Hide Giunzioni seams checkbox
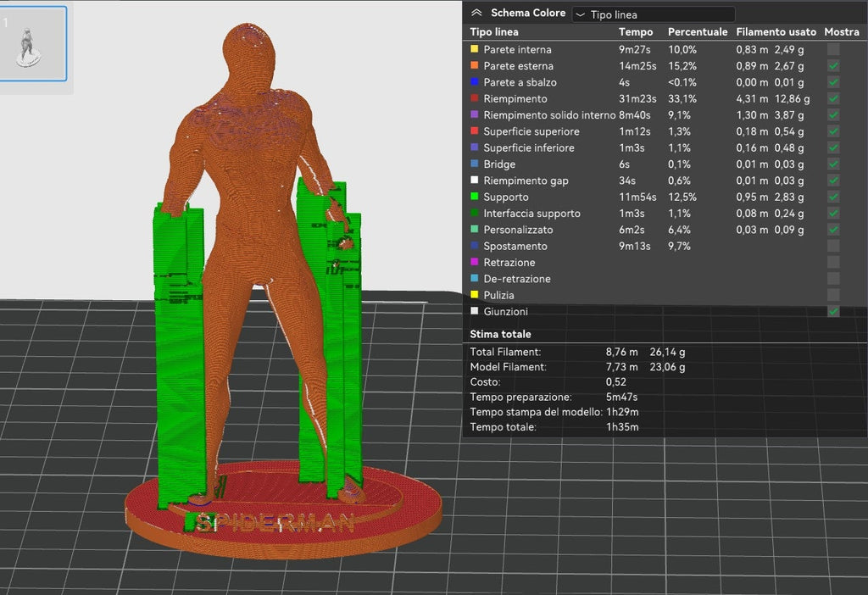 [833, 312]
